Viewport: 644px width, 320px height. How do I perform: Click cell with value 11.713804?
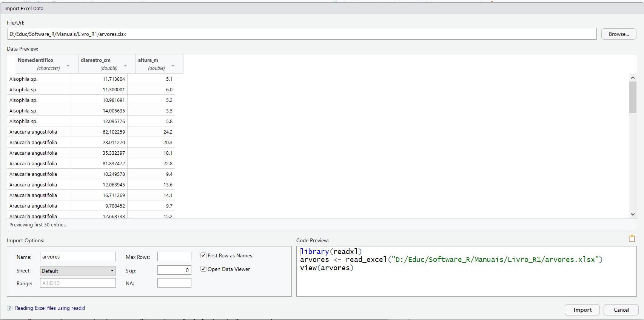(99, 79)
